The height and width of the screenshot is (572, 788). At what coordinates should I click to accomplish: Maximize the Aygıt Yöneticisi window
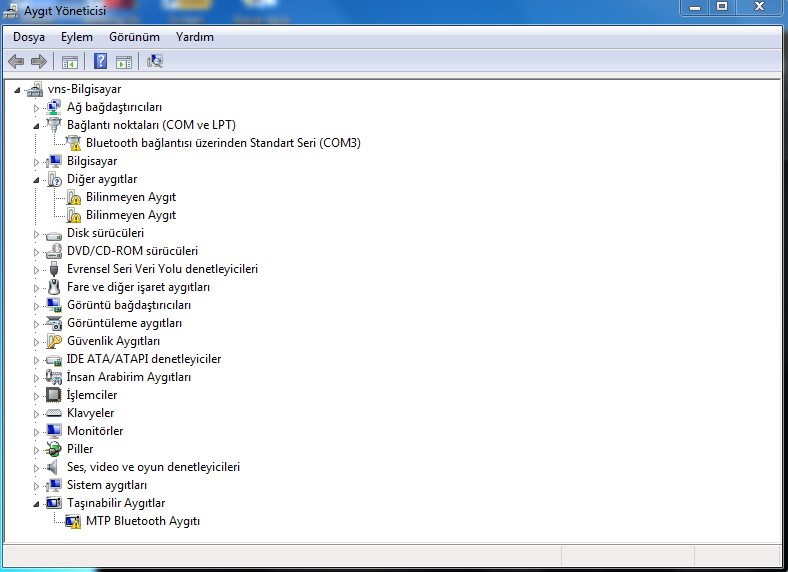722,7
